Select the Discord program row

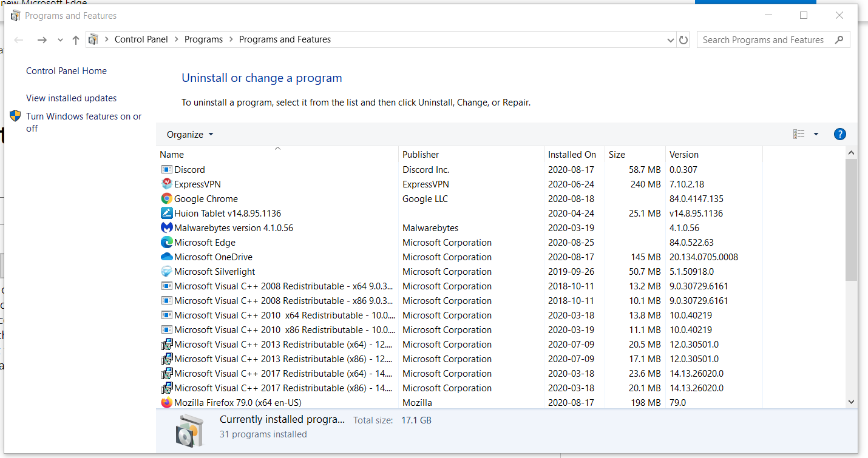pyautogui.click(x=459, y=170)
